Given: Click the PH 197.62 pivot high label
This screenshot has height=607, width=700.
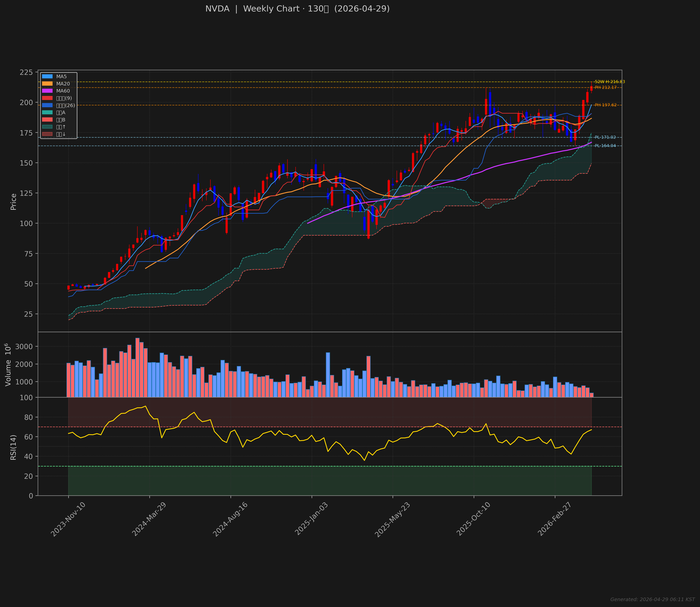Looking at the screenshot, I should pos(605,105).
